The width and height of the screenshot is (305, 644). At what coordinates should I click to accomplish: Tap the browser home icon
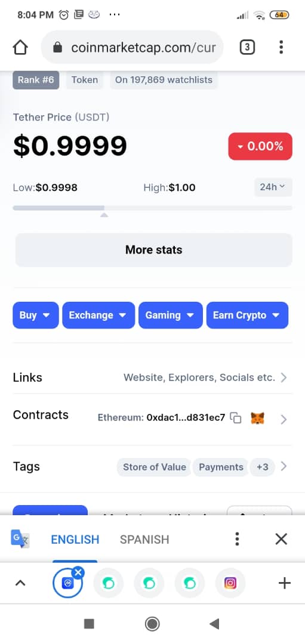(x=20, y=48)
